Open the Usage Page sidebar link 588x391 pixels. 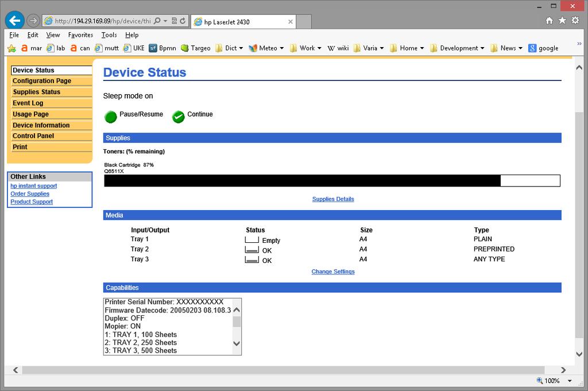pyautogui.click(x=51, y=114)
